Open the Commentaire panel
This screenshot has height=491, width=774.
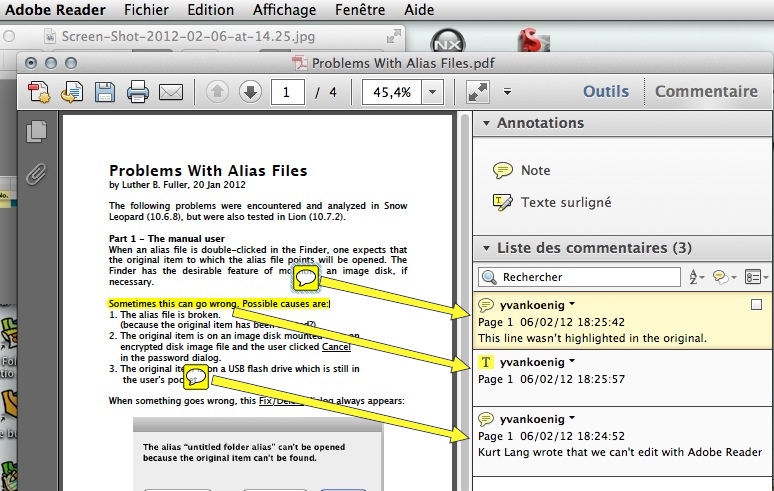pyautogui.click(x=706, y=91)
